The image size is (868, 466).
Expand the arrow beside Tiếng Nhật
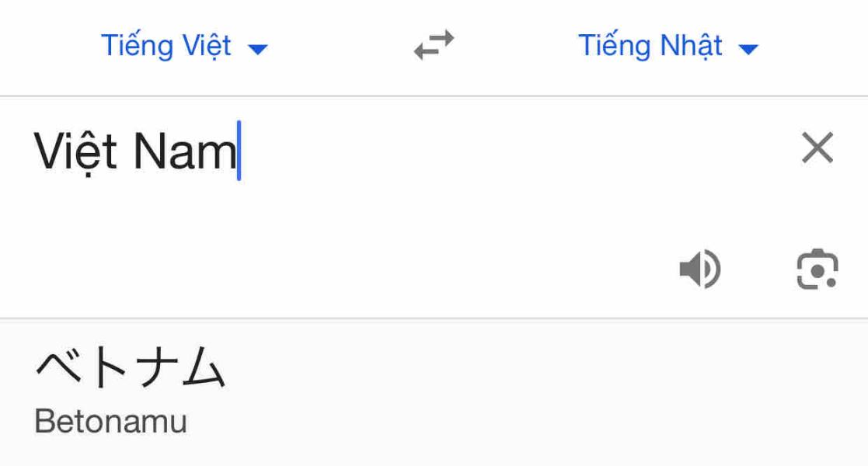click(748, 49)
